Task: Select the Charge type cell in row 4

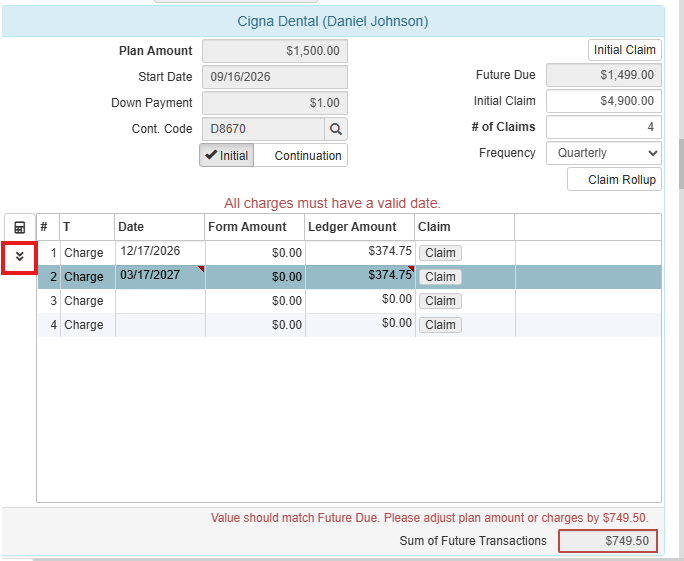Action: (x=88, y=325)
